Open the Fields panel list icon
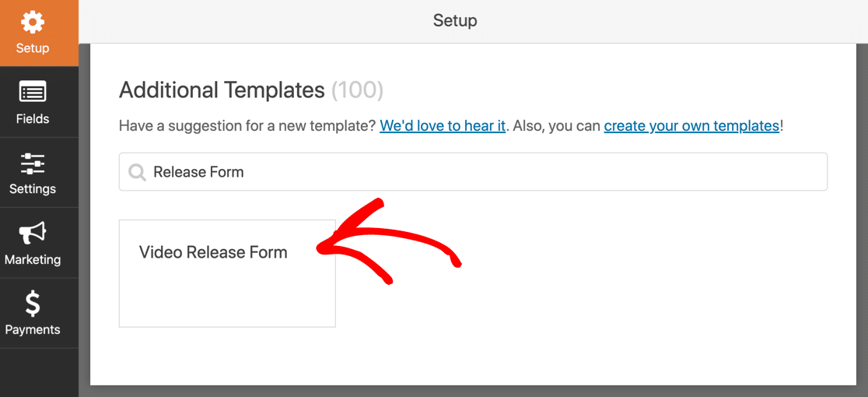The width and height of the screenshot is (868, 397). point(33,92)
